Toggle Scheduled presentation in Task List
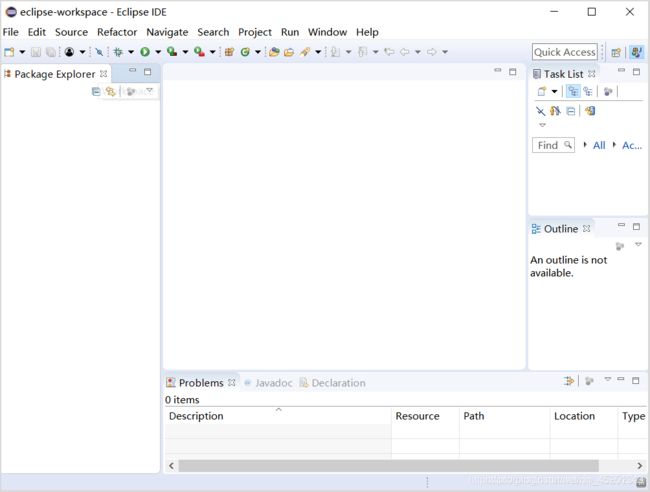This screenshot has height=492, width=650. tap(588, 92)
